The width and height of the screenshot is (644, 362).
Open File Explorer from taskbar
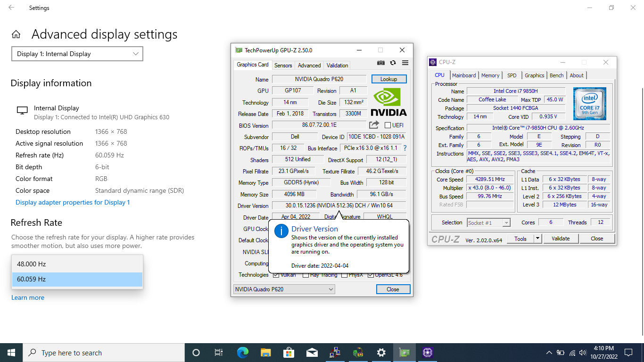[x=265, y=353]
